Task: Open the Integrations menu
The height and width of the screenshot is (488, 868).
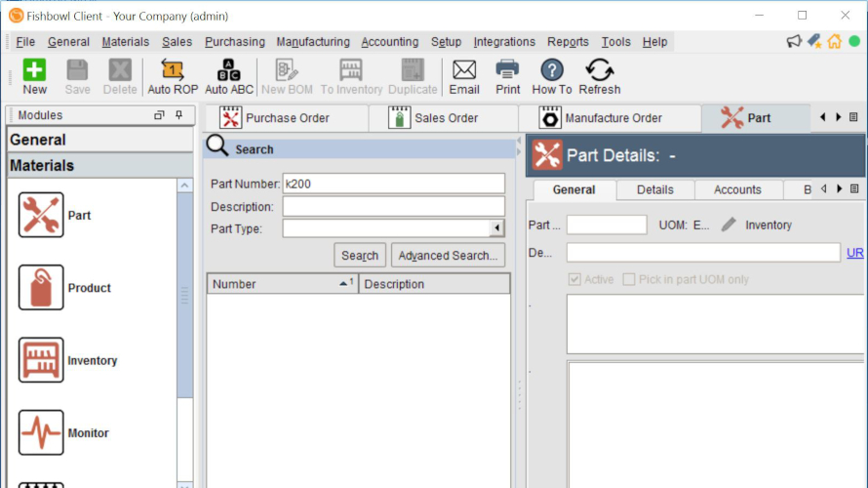Action: pyautogui.click(x=504, y=42)
